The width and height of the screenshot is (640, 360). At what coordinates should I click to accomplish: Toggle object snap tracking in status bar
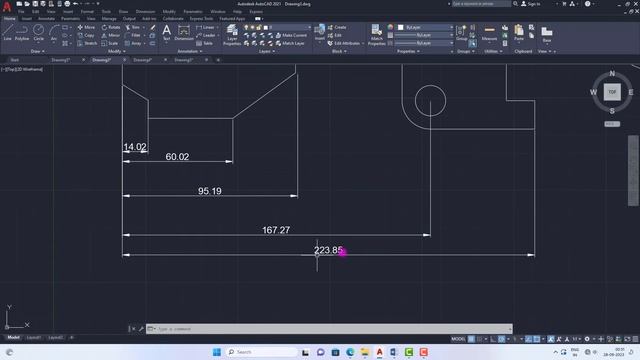[x=529, y=339]
